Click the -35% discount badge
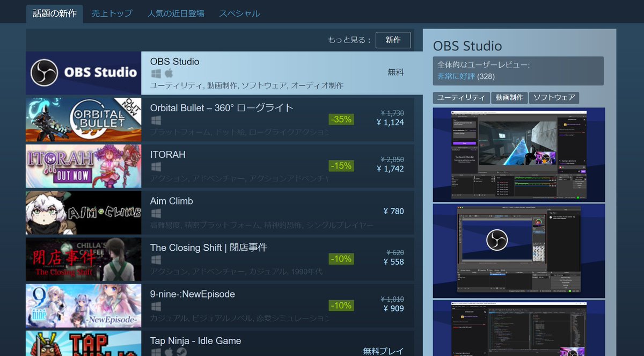The image size is (644, 356). pos(341,119)
